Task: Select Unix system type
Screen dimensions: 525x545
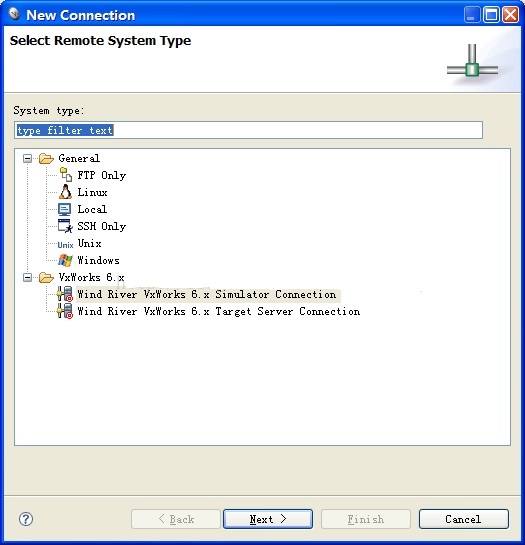Action: click(89, 243)
